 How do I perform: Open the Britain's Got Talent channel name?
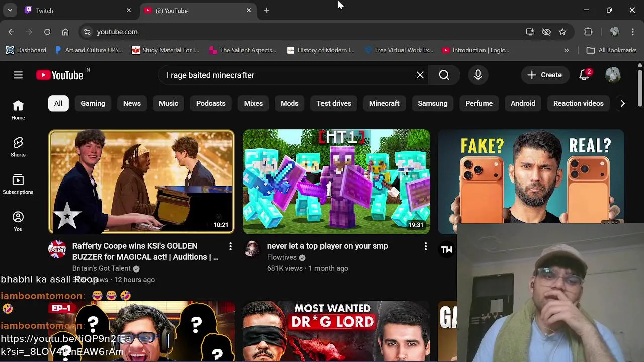(x=102, y=268)
